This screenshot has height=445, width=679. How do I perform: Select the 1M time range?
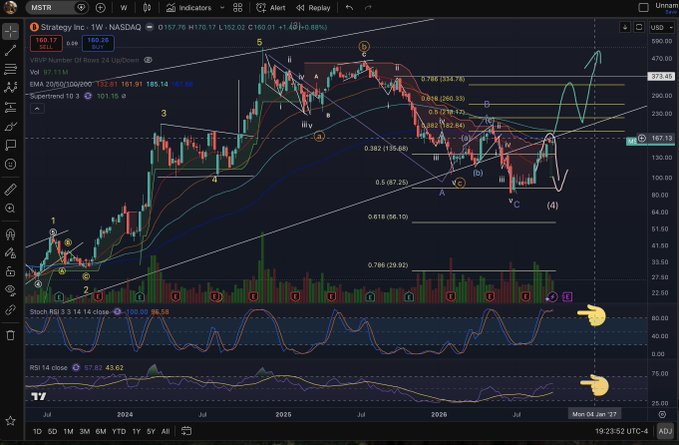(68, 431)
